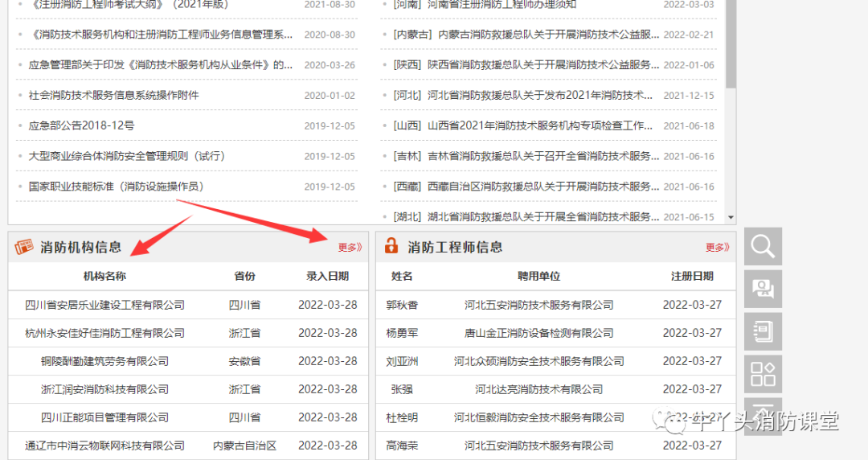Click engineer name 高海荣

402,446
